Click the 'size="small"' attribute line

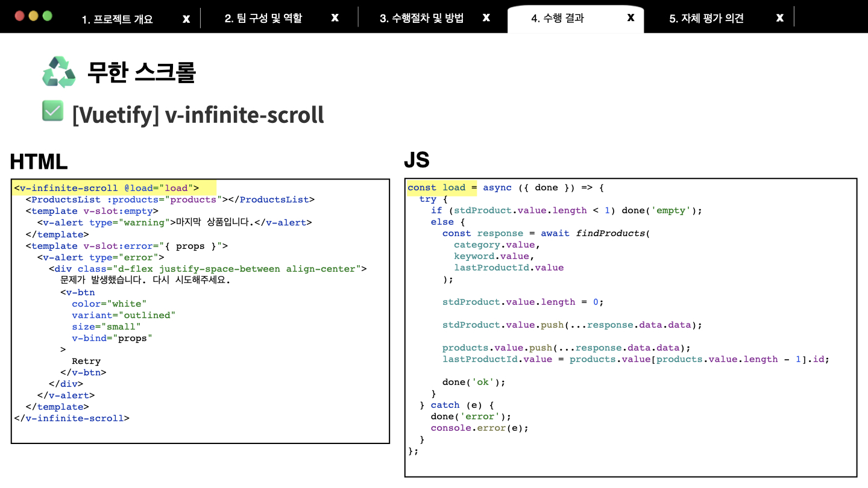tap(106, 327)
